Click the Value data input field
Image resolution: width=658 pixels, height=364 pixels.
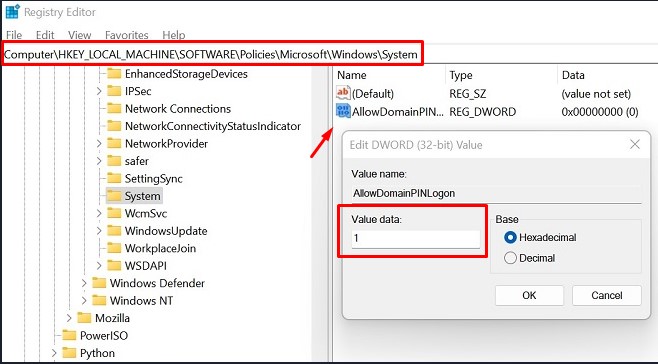[x=415, y=238]
